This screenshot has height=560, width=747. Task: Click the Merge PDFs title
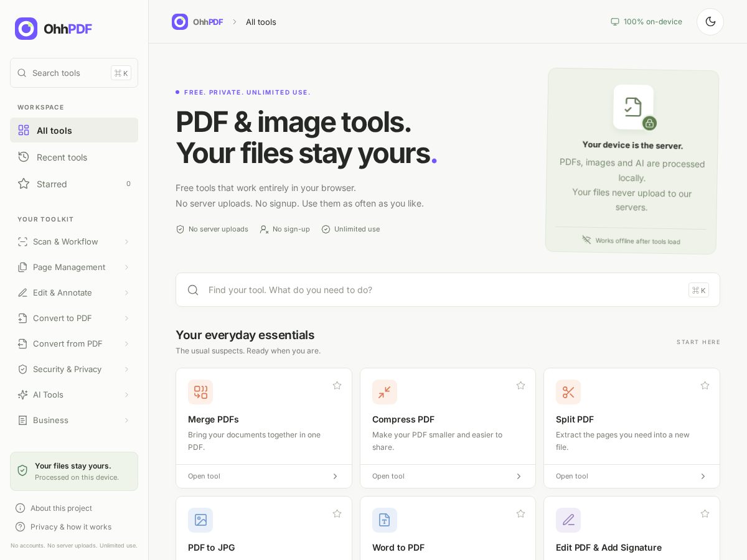pyautogui.click(x=214, y=419)
